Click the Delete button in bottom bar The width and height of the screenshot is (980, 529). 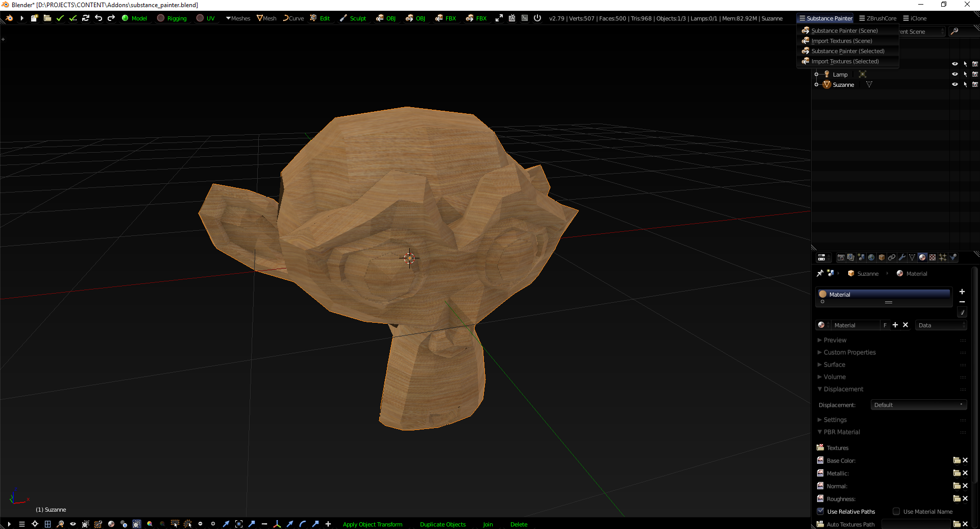tap(519, 524)
